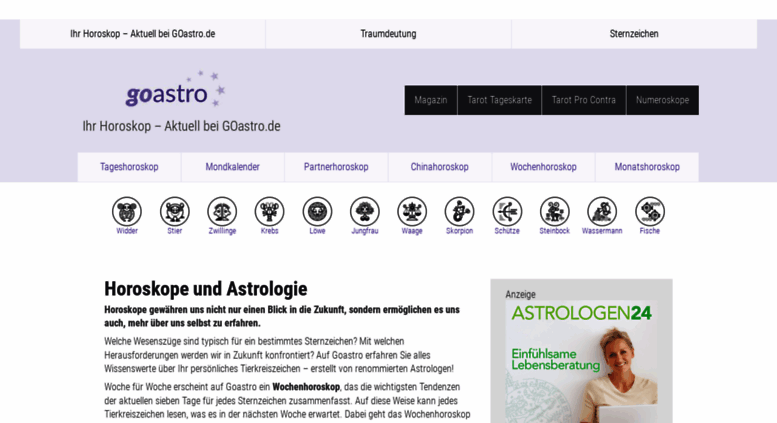This screenshot has width=777, height=423.
Task: Click top bar link Ihr Horoskop – Aktuell bei GOastro.de
Action: 143,34
